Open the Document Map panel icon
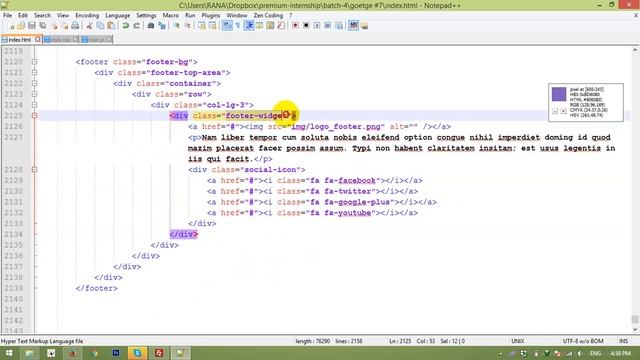The height and width of the screenshot is (360, 640). pyautogui.click(x=270, y=26)
